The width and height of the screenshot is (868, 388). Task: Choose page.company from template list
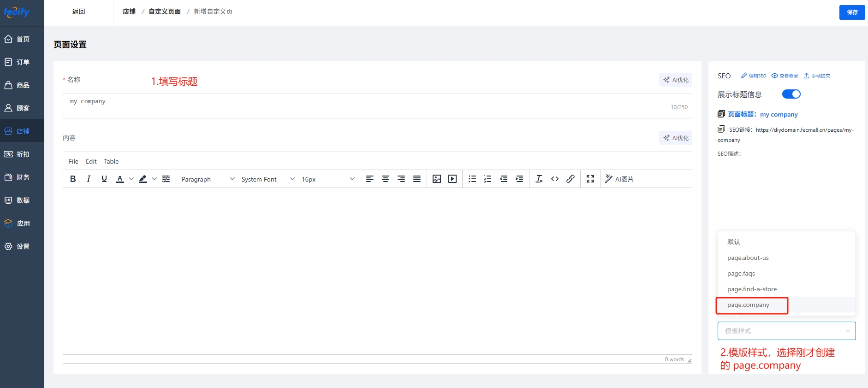tap(748, 305)
